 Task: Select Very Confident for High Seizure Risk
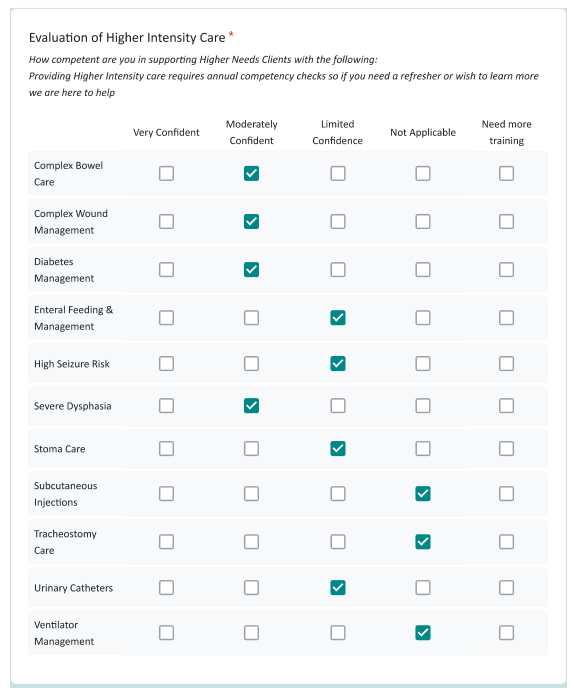tap(166, 363)
